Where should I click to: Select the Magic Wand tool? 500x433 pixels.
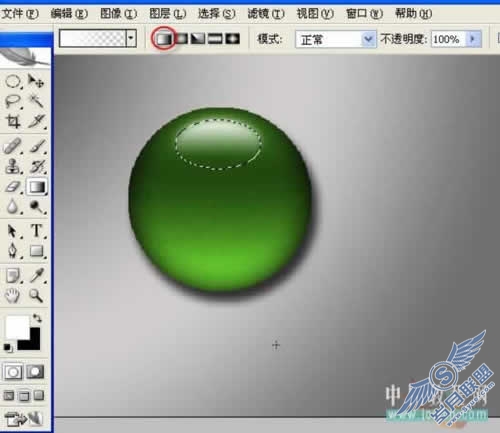click(x=36, y=101)
